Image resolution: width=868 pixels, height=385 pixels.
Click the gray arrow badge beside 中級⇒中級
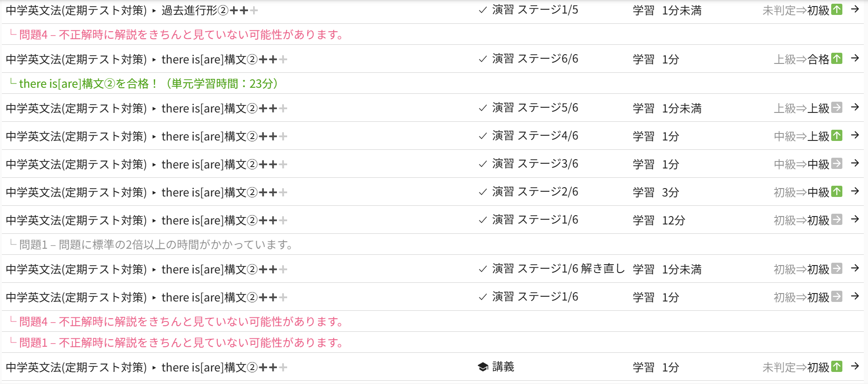pos(837,164)
